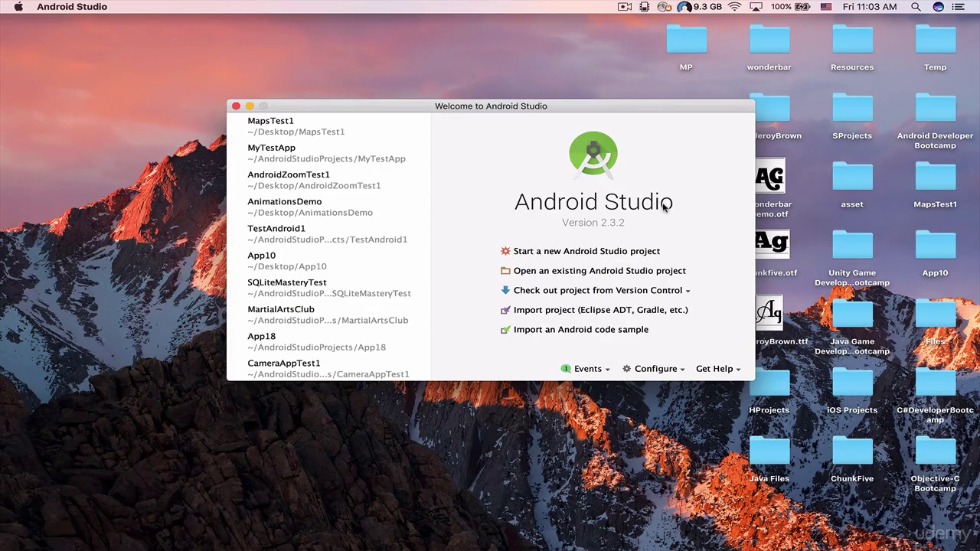Activate Siri from the menu bar
This screenshot has width=980, height=551.
[939, 7]
